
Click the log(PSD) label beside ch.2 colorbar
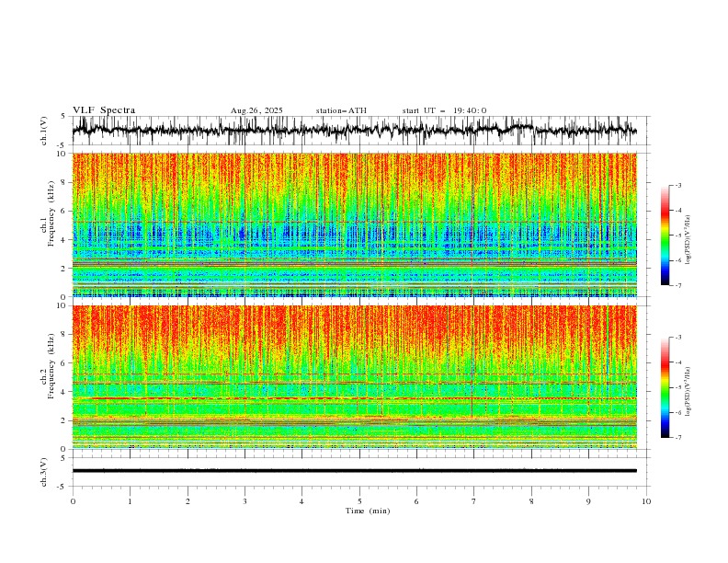[688, 391]
